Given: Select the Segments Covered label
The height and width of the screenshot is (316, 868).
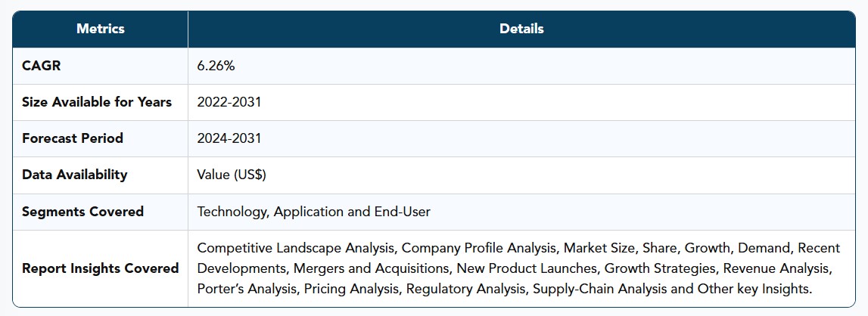Looking at the screenshot, I should 82,212.
